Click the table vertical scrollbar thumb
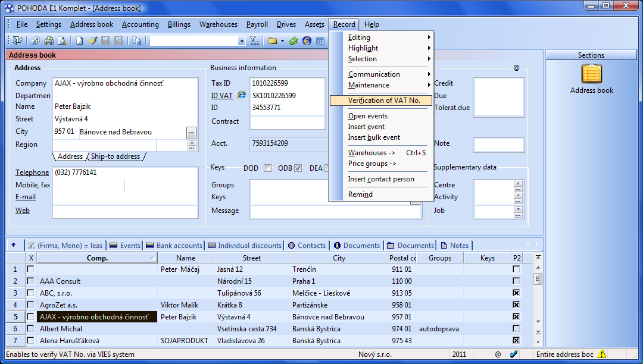The image size is (643, 364). tap(538, 279)
